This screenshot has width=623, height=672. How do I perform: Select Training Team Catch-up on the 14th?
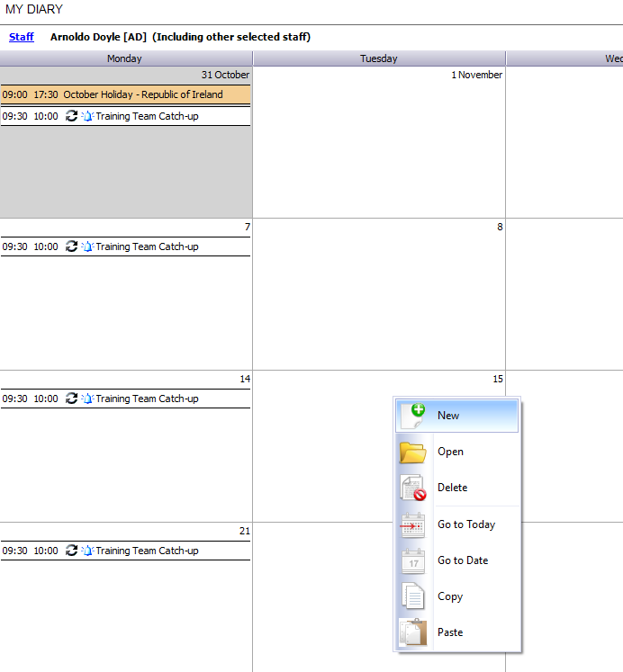[x=125, y=399]
